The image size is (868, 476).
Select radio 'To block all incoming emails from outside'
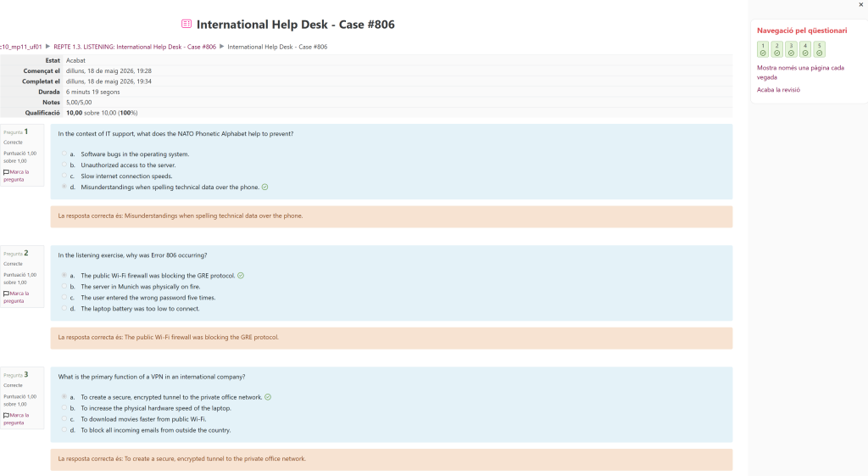[64, 429]
